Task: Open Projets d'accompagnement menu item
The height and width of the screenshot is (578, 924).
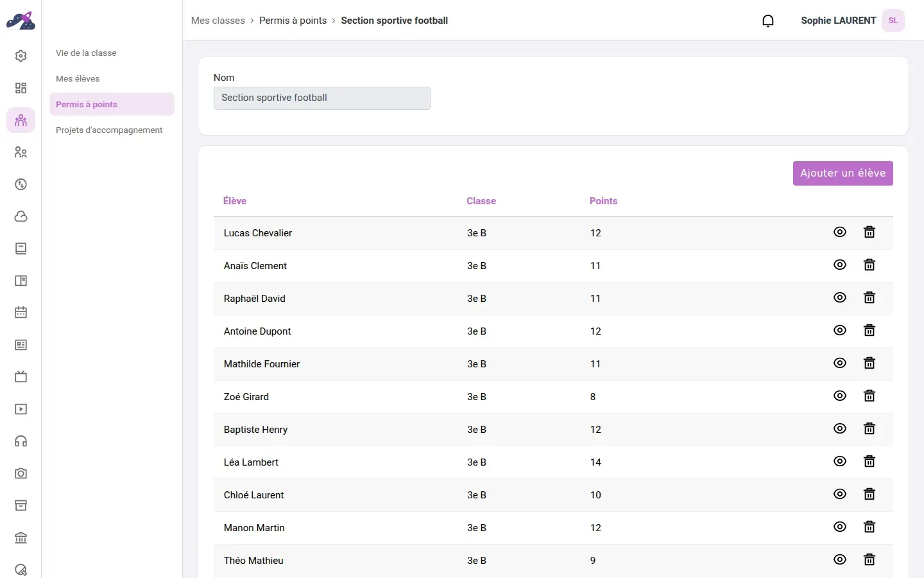Action: coord(109,130)
